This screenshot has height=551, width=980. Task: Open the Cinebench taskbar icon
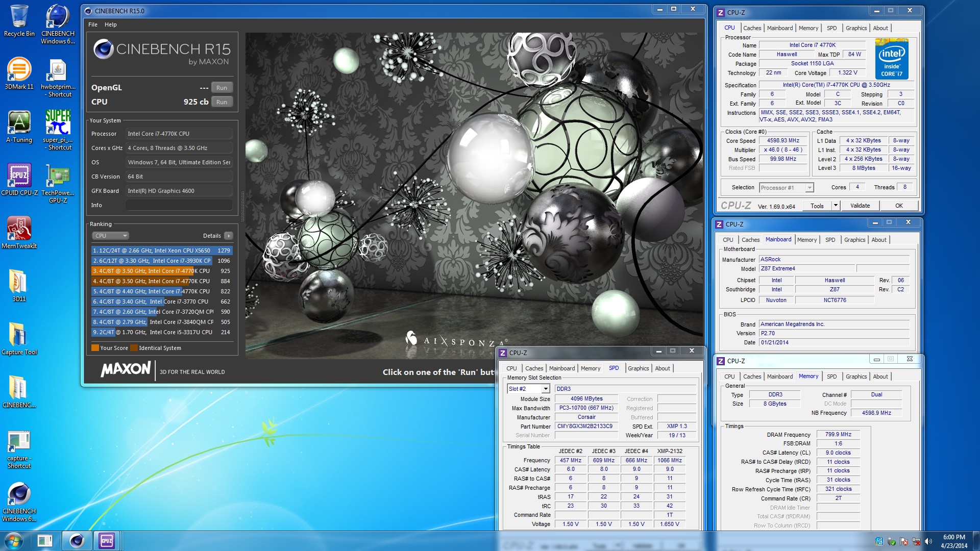coord(77,541)
